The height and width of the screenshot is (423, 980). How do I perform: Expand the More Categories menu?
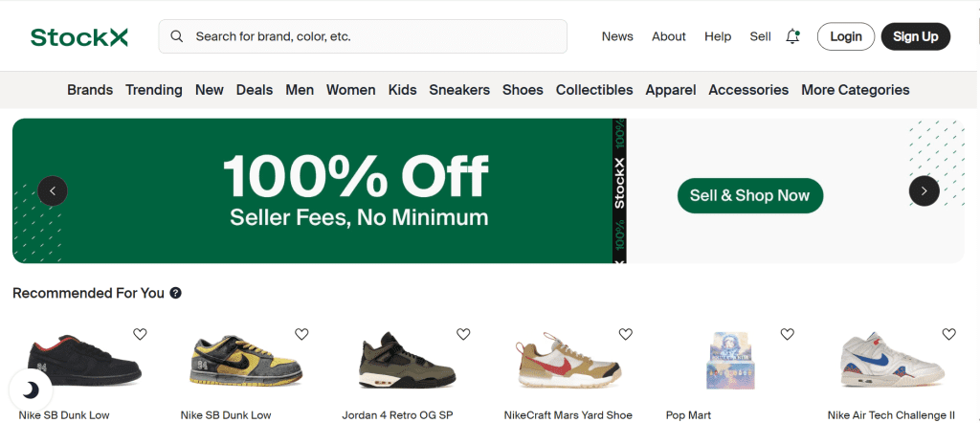855,90
